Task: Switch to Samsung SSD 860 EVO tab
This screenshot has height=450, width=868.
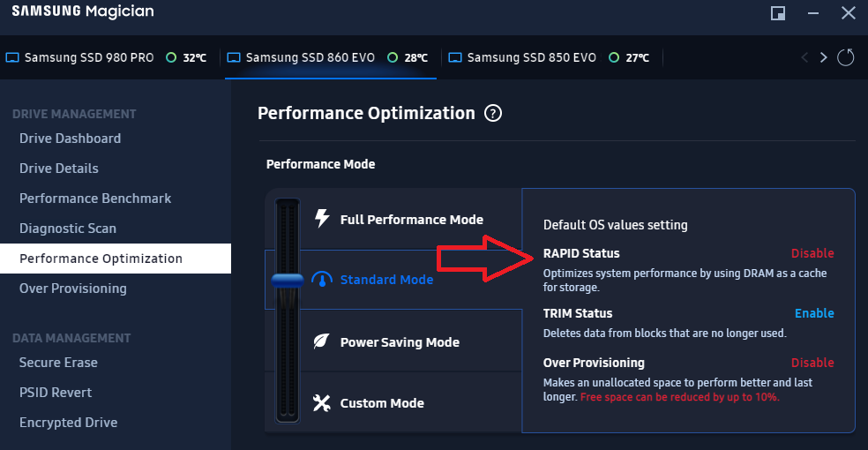Action: point(331,57)
